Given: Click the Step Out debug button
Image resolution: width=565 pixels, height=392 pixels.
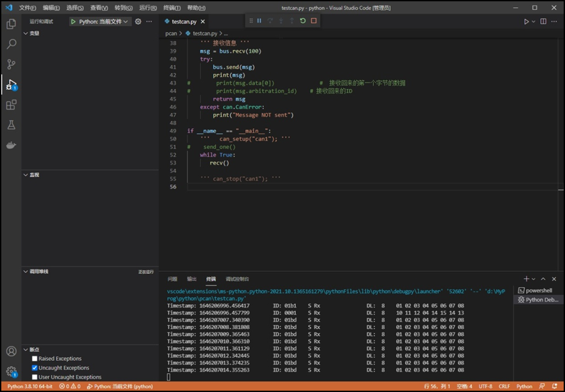Looking at the screenshot, I should point(292,21).
